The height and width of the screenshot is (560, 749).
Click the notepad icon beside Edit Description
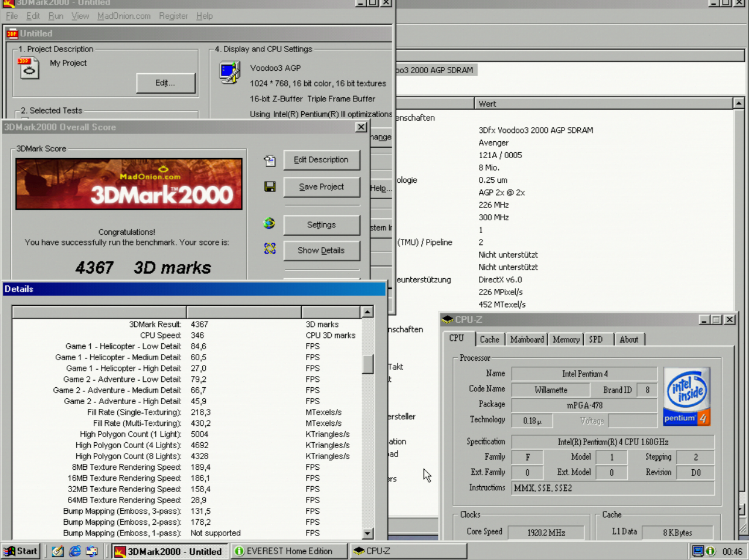270,161
